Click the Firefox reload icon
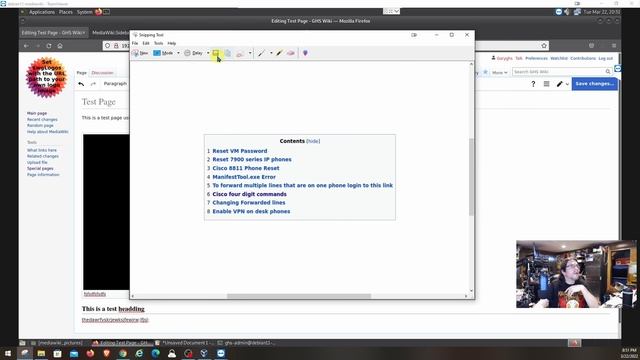This screenshot has width=640, height=360. [49, 46]
